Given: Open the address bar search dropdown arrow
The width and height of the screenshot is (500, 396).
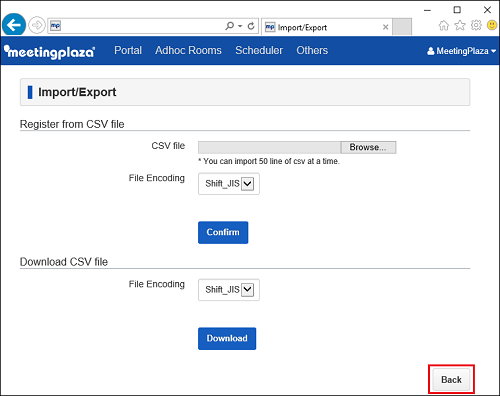Looking at the screenshot, I should point(240,26).
